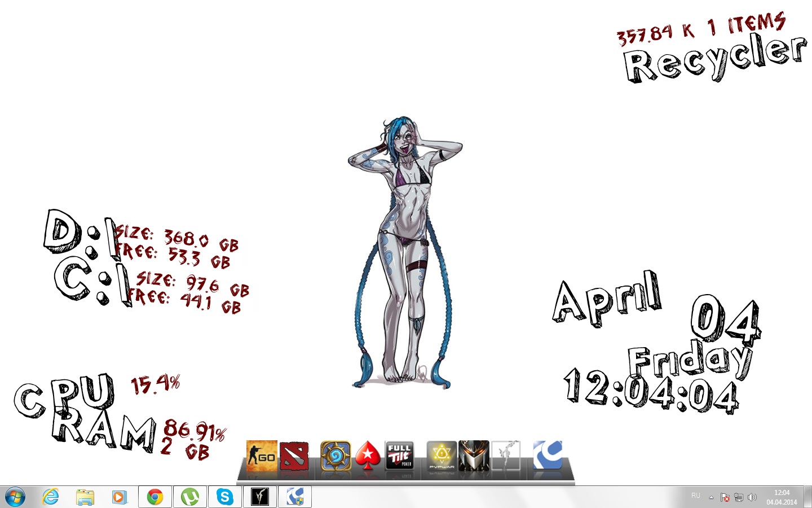
Task: Click "SIZE: 97.6 GB" for drive C
Action: pos(193,284)
